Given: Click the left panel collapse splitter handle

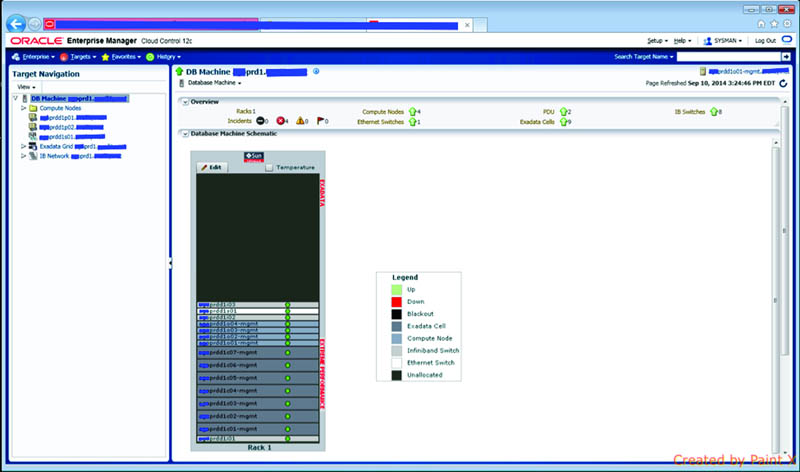Looking at the screenshot, I should (170, 263).
